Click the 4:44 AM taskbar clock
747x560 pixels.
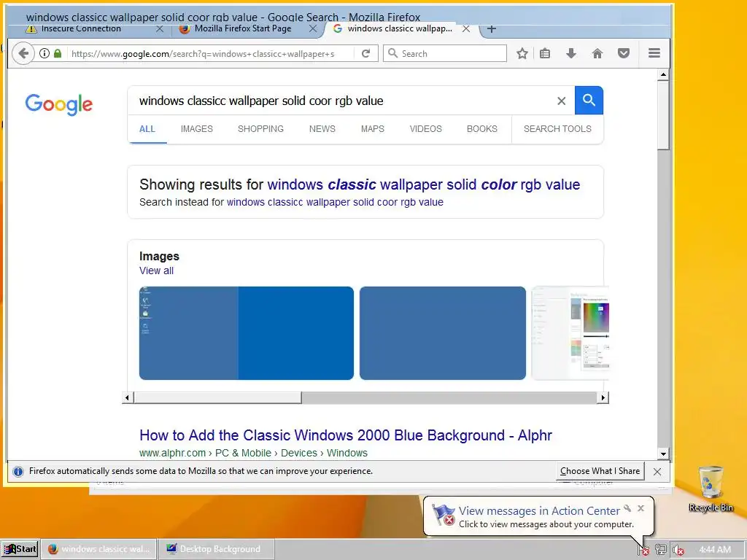(x=715, y=550)
